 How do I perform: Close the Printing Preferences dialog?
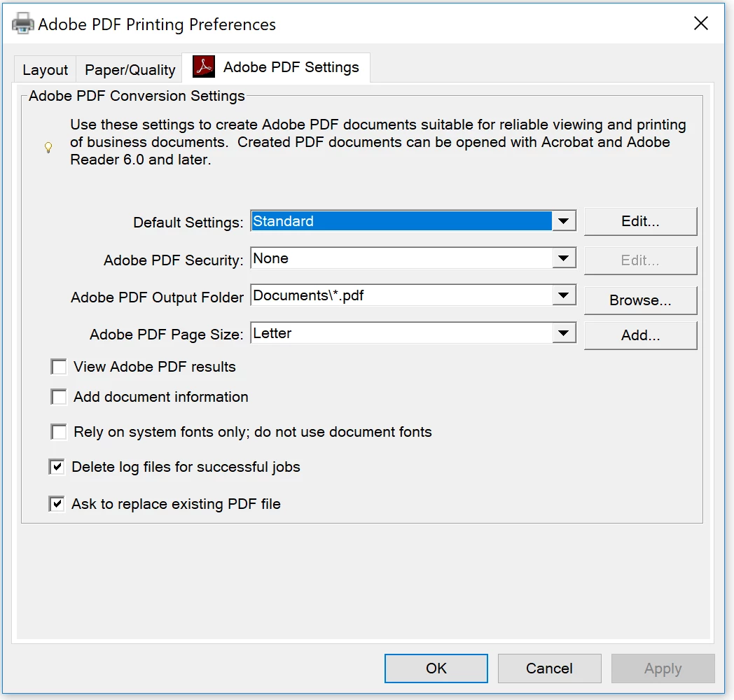click(x=701, y=23)
